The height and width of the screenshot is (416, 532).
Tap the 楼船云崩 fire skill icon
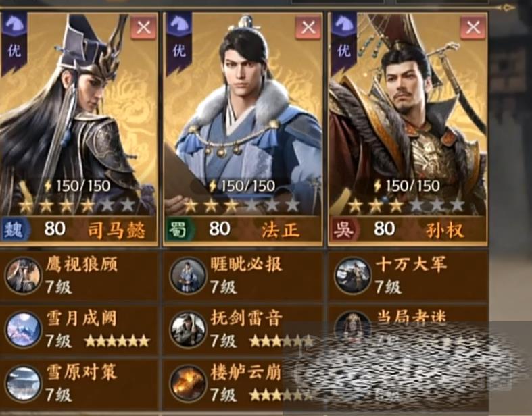[188, 384]
